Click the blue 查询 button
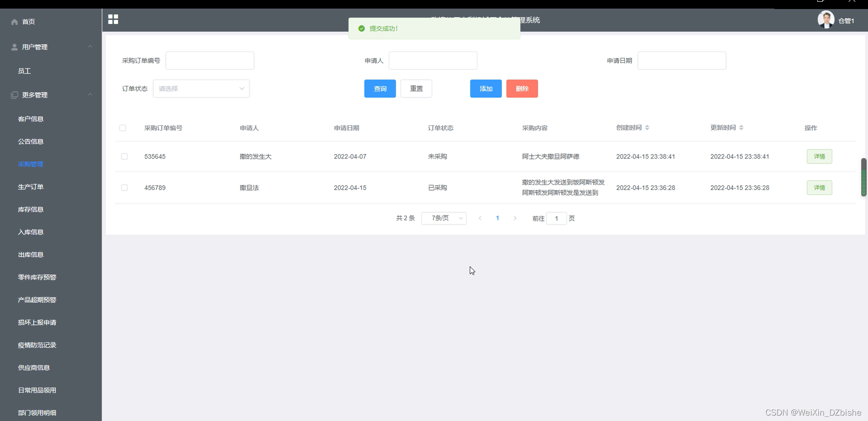This screenshot has width=868, height=421. click(380, 89)
